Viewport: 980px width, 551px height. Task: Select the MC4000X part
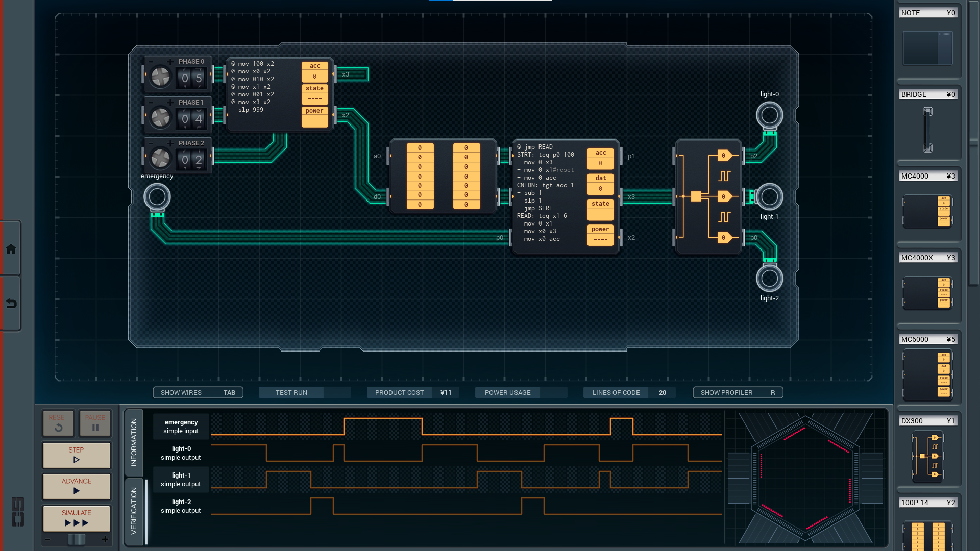pos(927,293)
